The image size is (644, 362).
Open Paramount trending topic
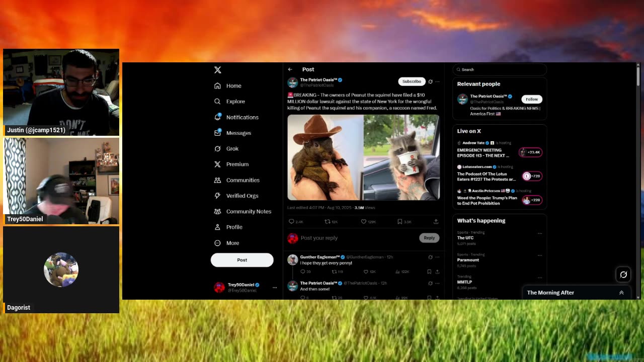pos(468,260)
